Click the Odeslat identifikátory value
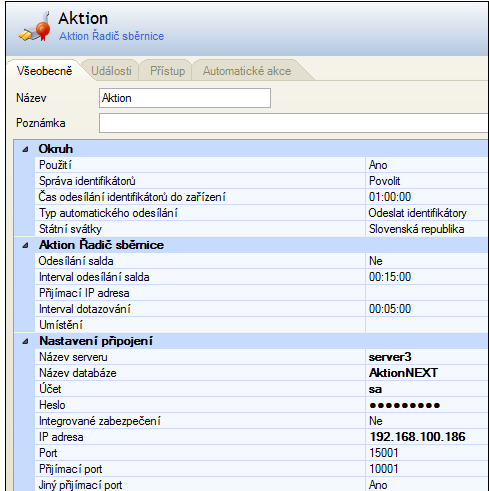This screenshot has width=489, height=491. (417, 213)
